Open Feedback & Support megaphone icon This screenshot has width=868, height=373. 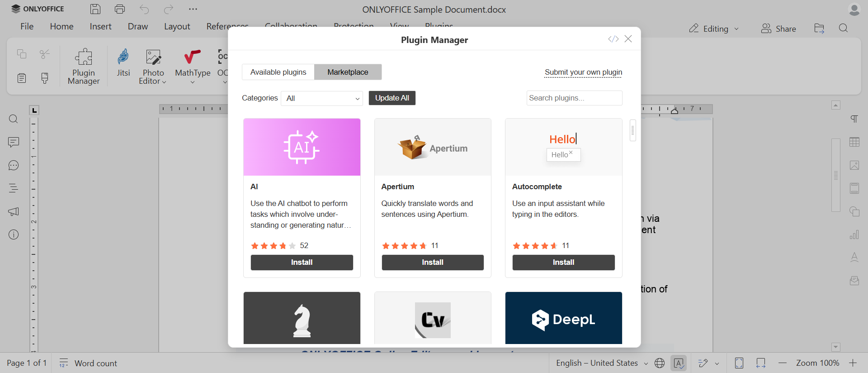point(14,211)
